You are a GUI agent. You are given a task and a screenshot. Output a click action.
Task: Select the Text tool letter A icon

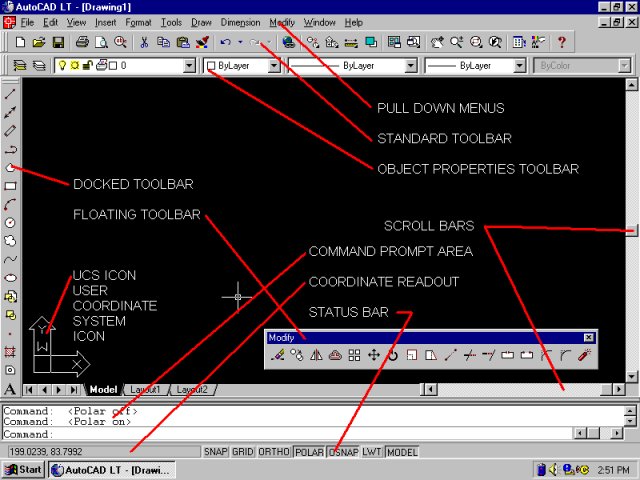point(10,389)
